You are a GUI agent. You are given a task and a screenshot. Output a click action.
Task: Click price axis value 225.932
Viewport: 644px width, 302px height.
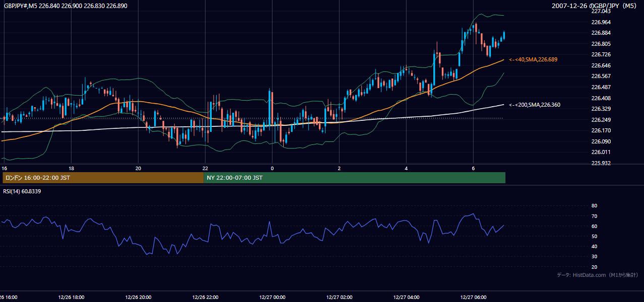(601, 163)
